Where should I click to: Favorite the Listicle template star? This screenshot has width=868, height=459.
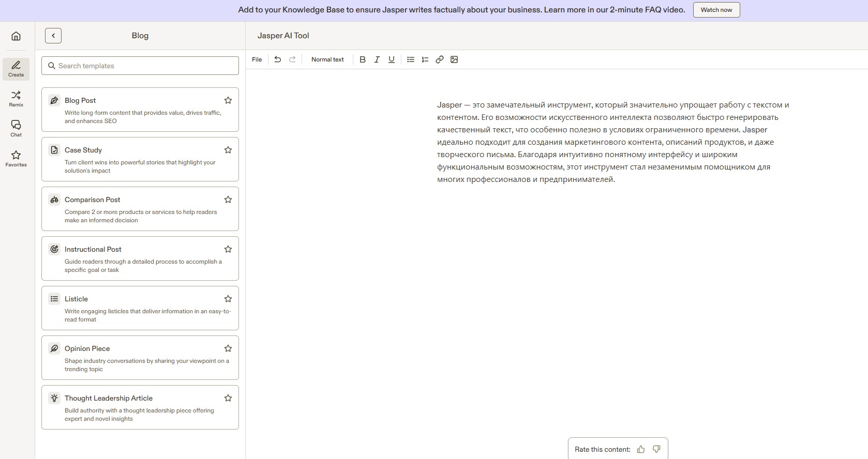[x=228, y=299]
